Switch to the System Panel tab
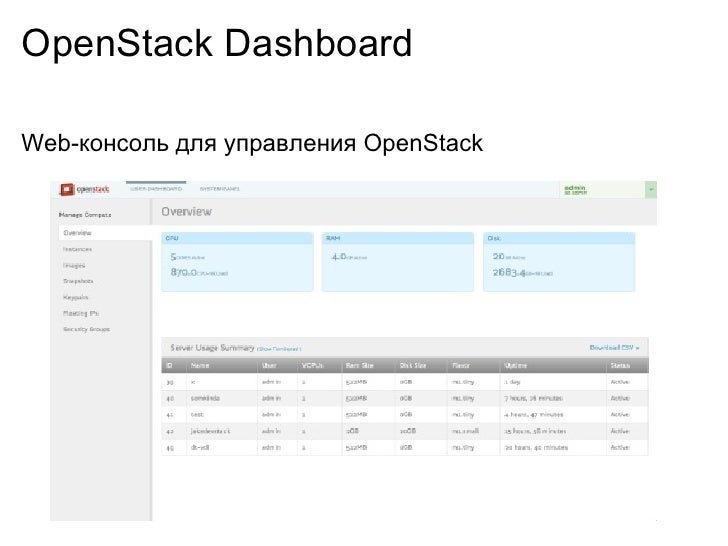Screen dimensions: 728x546 tap(220, 189)
